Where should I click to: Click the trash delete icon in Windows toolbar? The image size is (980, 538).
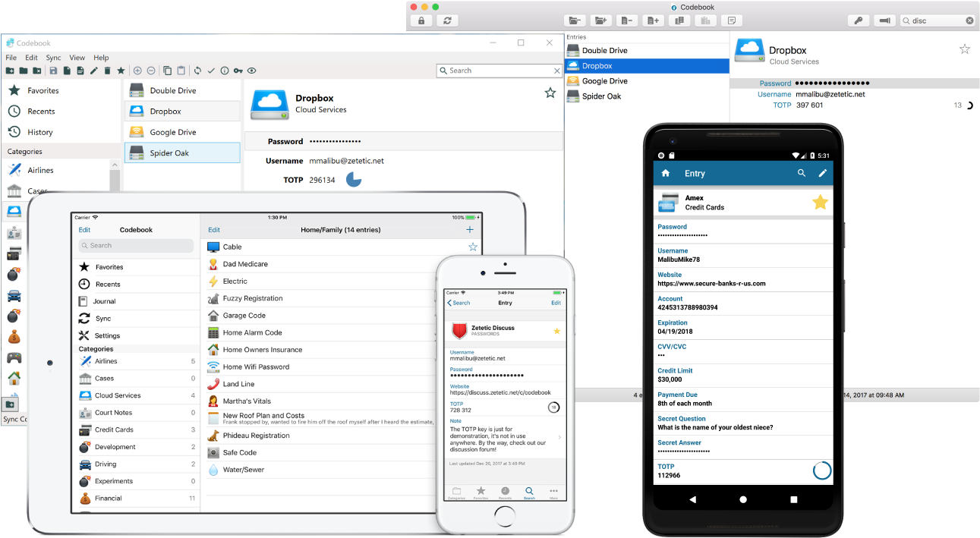(107, 71)
